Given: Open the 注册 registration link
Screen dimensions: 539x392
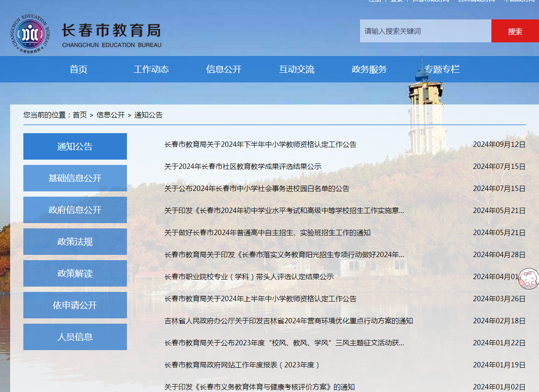Looking at the screenshot, I should pyautogui.click(x=373, y=2).
